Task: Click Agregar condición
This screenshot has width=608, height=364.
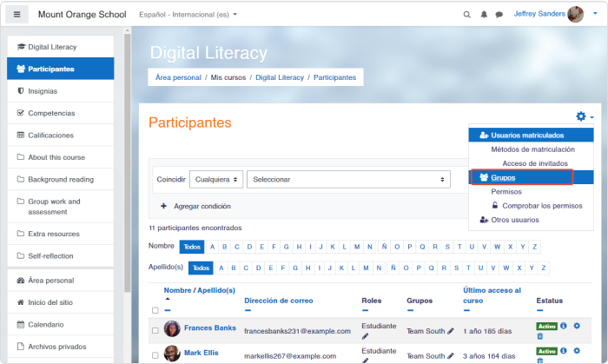Action: tap(195, 206)
